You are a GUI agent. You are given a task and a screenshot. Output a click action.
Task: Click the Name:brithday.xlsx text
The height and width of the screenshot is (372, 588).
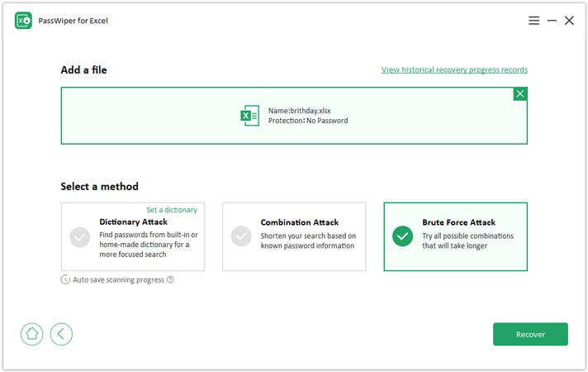tap(299, 111)
